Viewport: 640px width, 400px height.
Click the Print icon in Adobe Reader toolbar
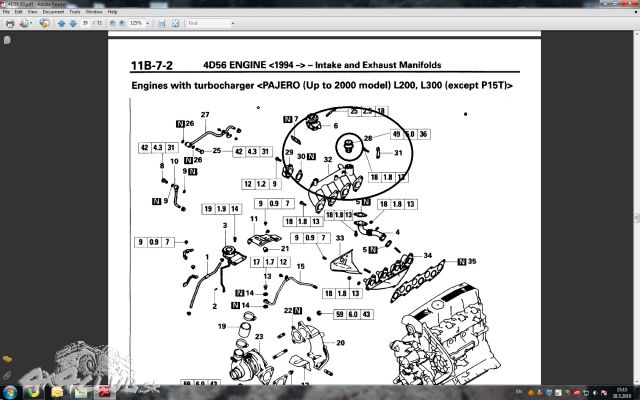(10, 23)
